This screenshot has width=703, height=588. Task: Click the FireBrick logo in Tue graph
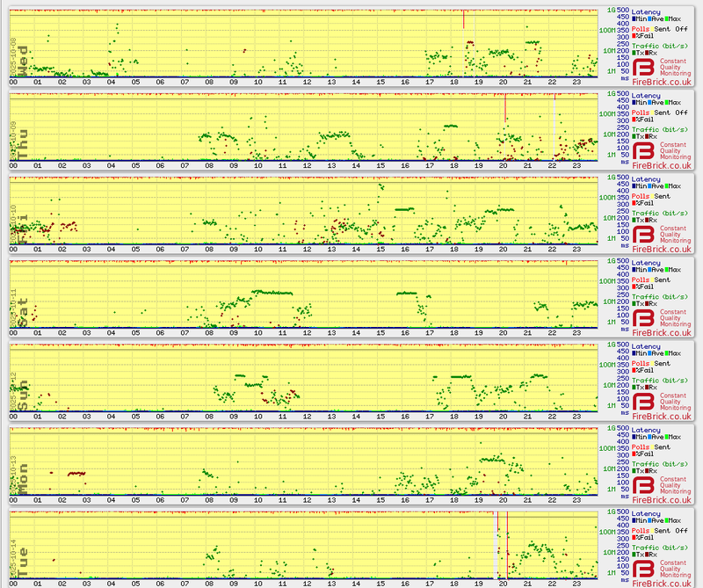click(643, 570)
